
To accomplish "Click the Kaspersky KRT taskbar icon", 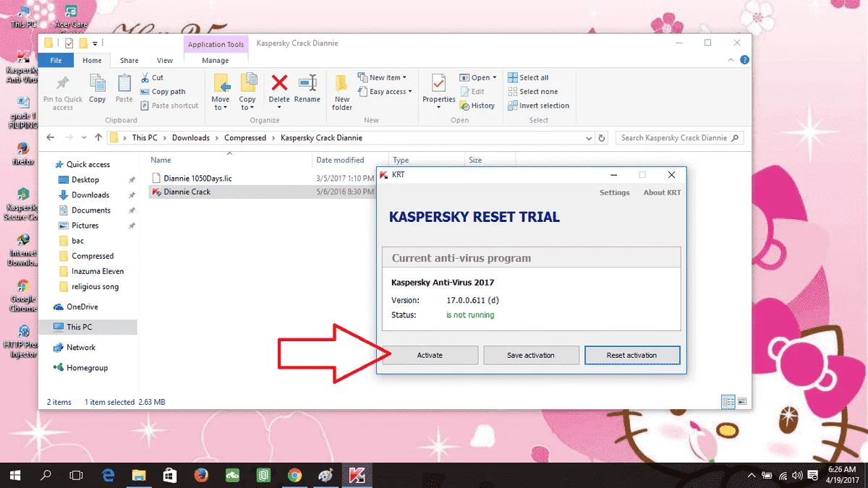I will tap(357, 475).
